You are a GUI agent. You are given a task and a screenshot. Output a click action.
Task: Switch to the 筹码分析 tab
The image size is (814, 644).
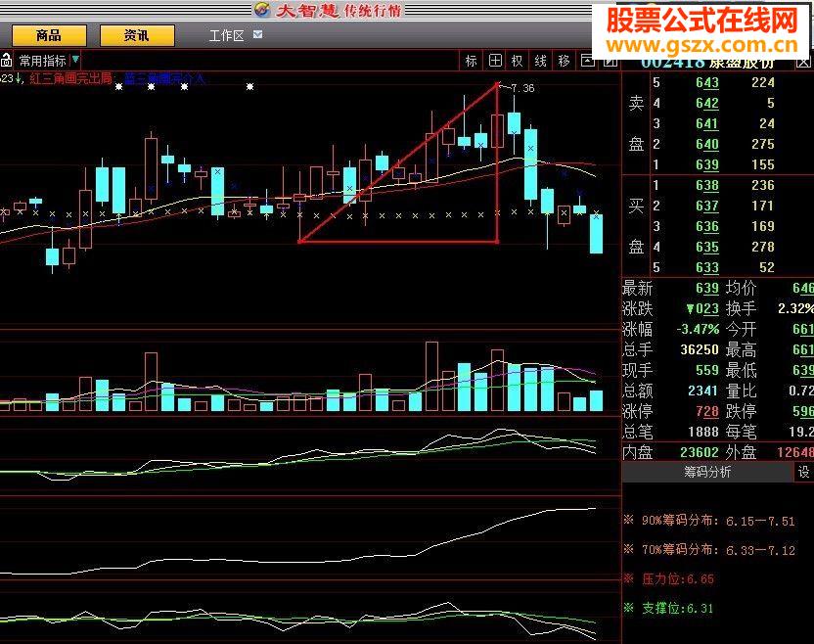tap(707, 472)
